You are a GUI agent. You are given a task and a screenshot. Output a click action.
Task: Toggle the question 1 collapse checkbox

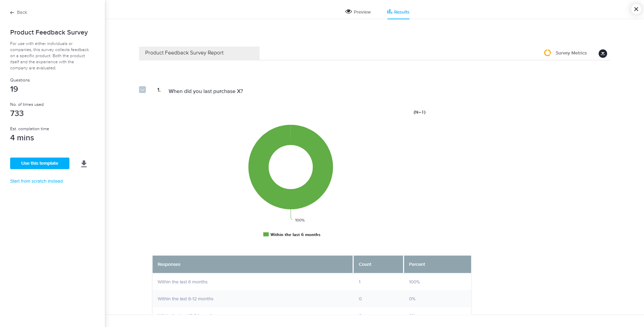pyautogui.click(x=142, y=90)
